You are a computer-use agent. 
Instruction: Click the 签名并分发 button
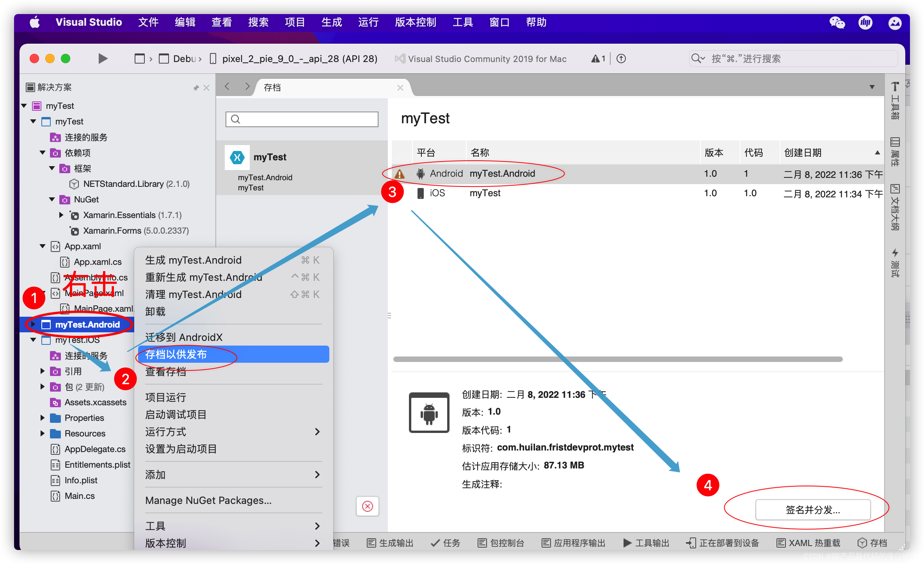pyautogui.click(x=813, y=509)
